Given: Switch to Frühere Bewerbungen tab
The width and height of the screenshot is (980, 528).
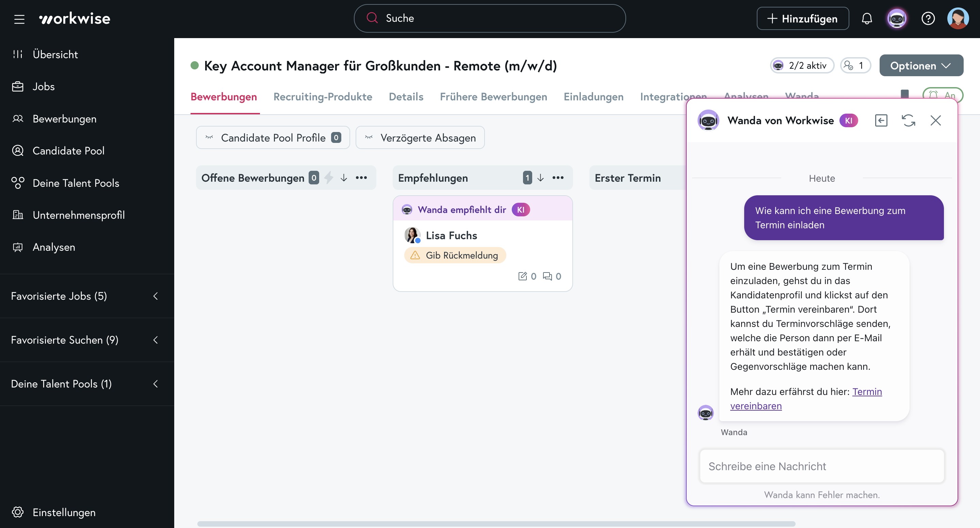Looking at the screenshot, I should pyautogui.click(x=493, y=97).
